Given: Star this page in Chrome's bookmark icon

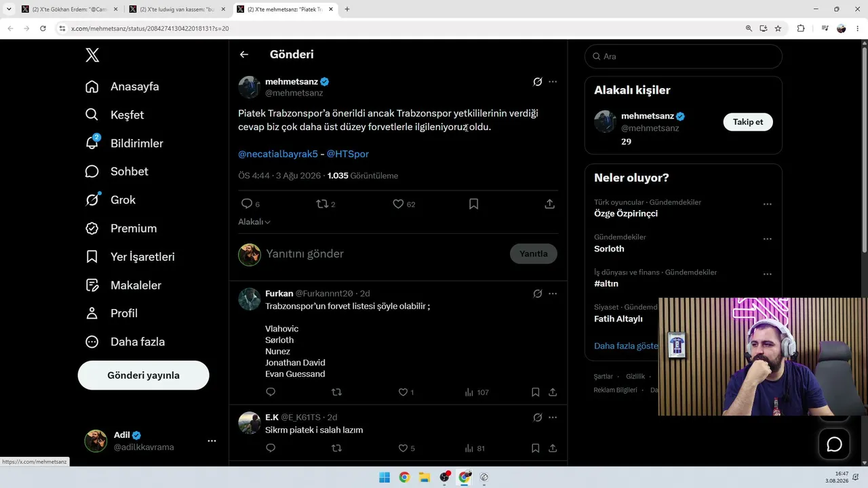Looking at the screenshot, I should click(778, 28).
